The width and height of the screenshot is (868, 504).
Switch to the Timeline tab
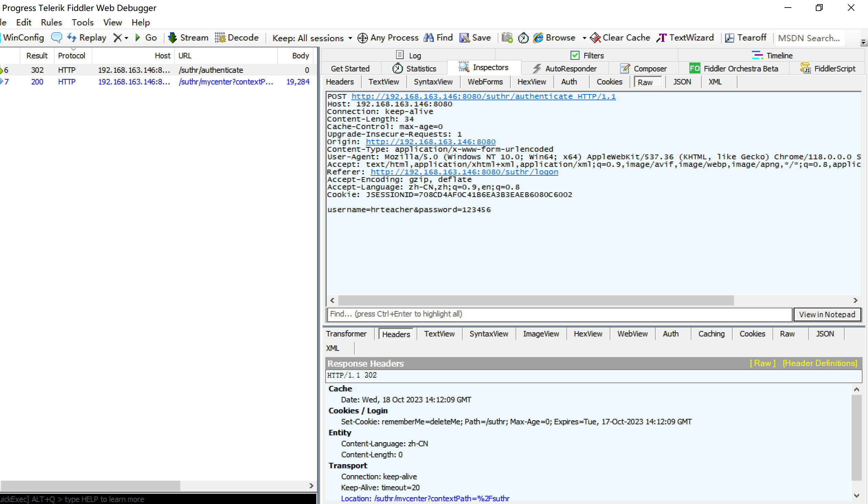[772, 55]
